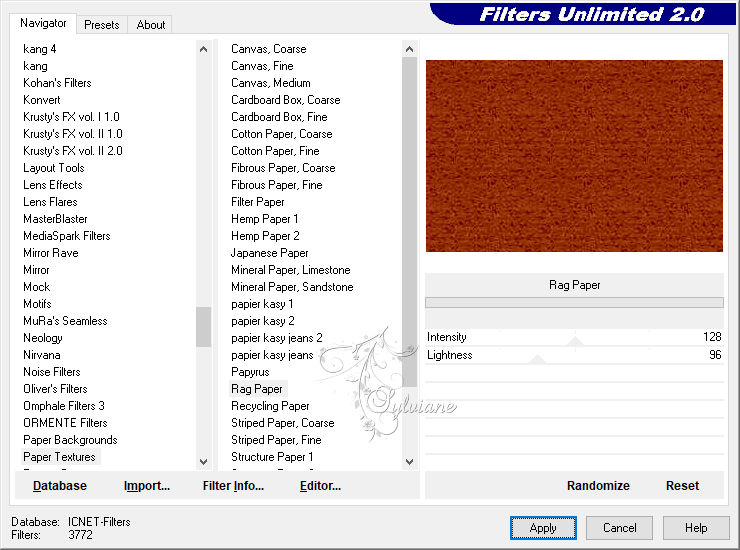This screenshot has height=550, width=740.
Task: Choose papier kasy 1 filter
Action: click(x=262, y=304)
